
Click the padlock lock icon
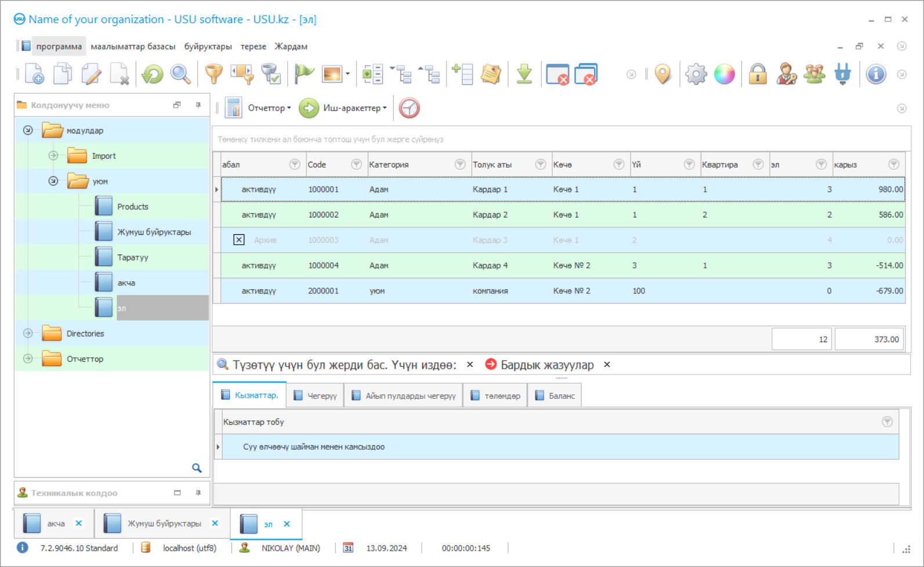pyautogui.click(x=758, y=74)
